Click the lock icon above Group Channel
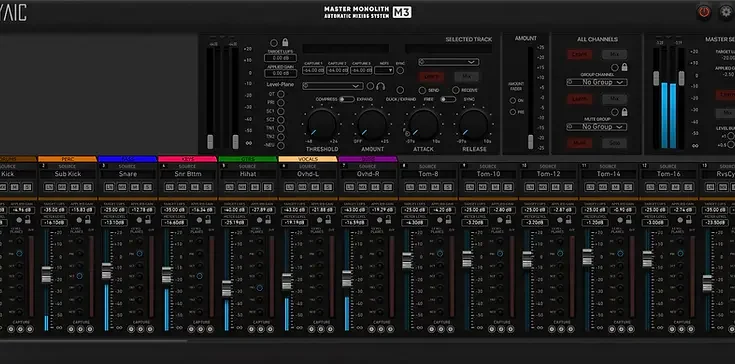Screen dimensions: 735x364 624,67
